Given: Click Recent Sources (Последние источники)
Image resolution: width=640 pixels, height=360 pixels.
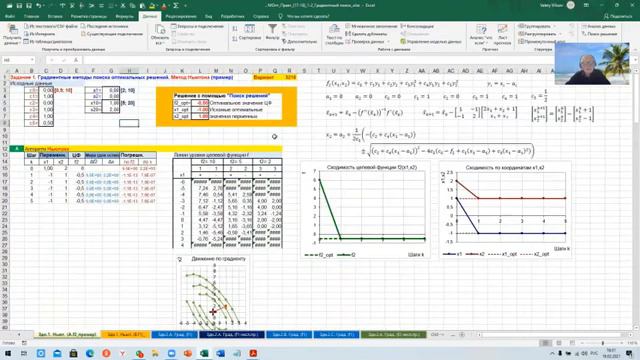Looking at the screenshot, I should (104, 26).
